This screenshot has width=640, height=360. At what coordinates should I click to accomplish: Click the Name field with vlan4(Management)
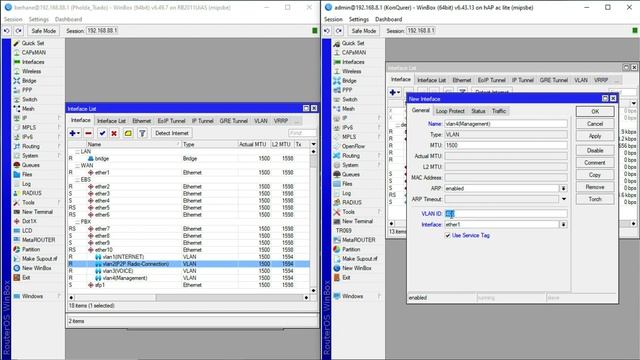click(x=506, y=124)
